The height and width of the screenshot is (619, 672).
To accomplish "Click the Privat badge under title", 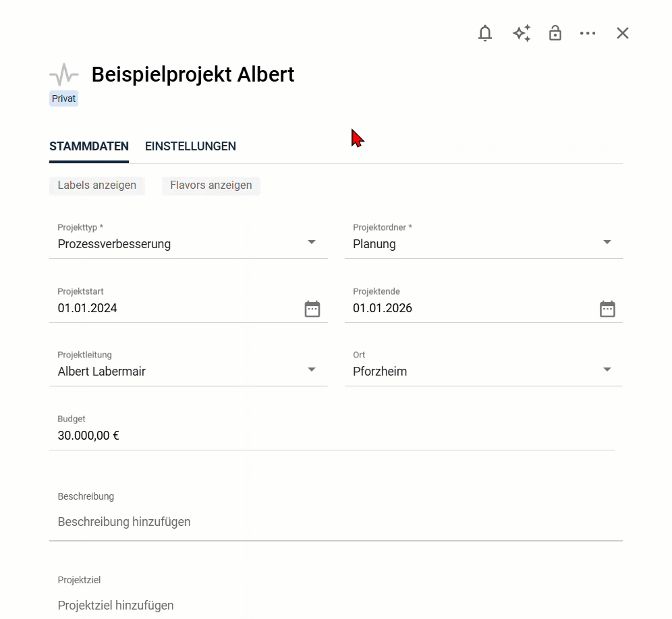I will [64, 99].
